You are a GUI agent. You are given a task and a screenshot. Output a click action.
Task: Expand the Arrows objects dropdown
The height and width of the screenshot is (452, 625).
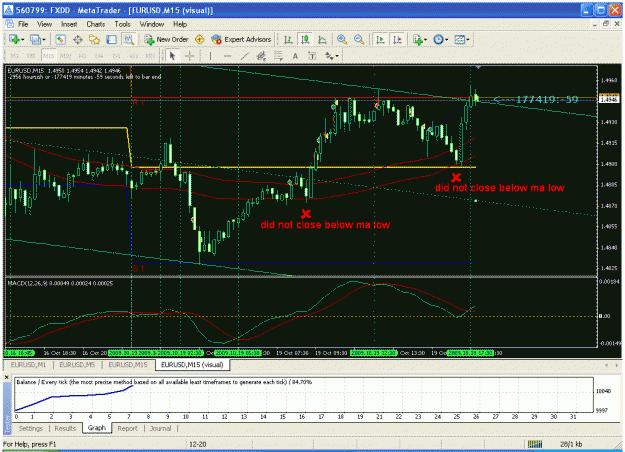pyautogui.click(x=338, y=56)
